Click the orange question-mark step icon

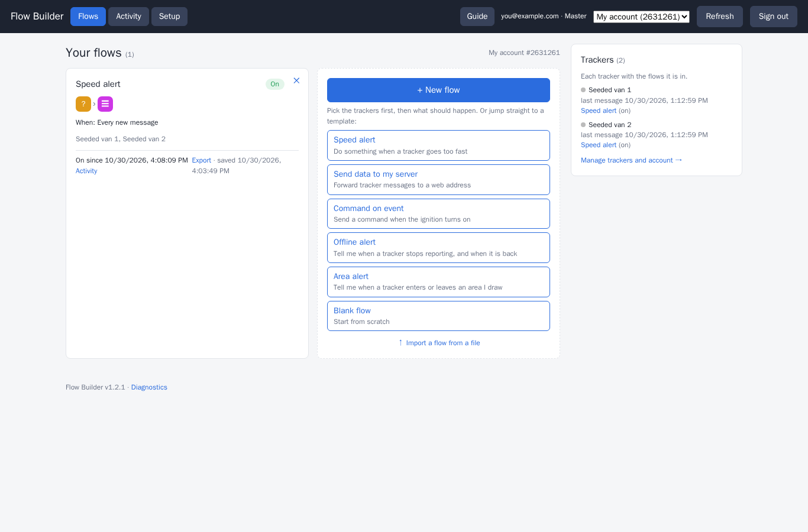(x=83, y=104)
